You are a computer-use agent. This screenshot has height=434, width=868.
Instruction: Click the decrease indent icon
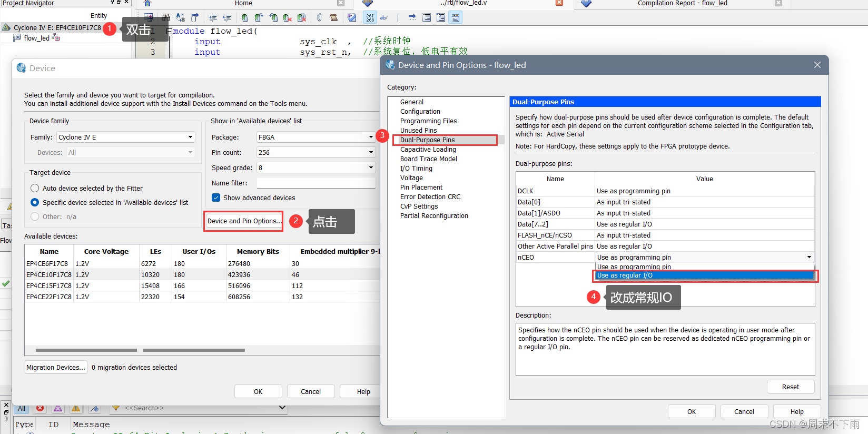point(227,17)
